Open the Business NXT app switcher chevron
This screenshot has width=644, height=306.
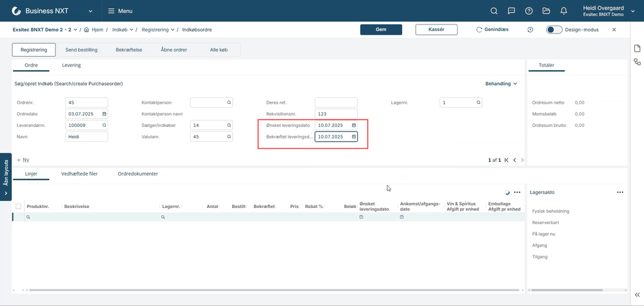coord(90,11)
